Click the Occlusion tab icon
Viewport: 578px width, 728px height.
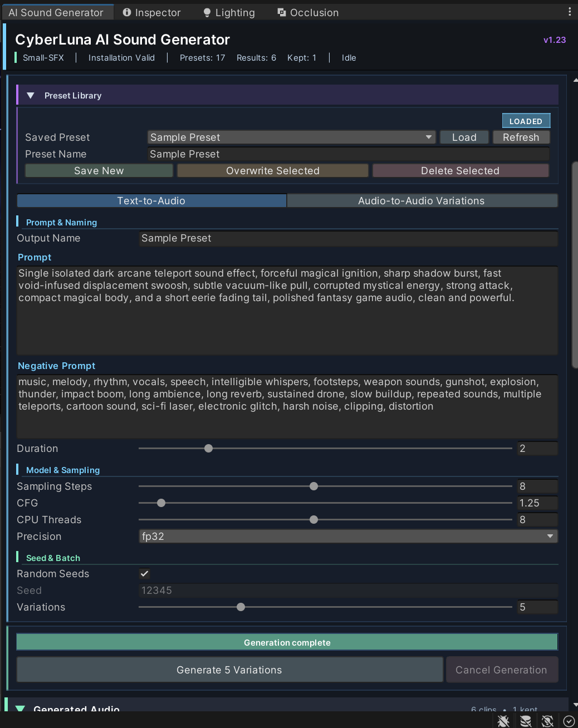(282, 12)
